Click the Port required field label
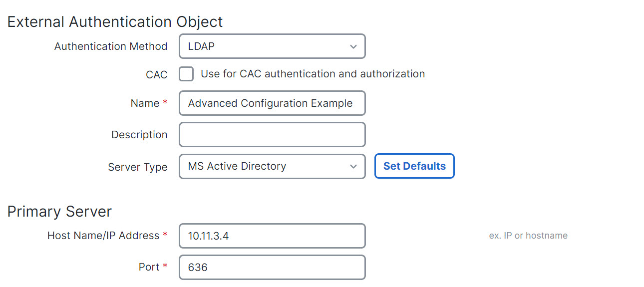644x287 pixels. (149, 267)
